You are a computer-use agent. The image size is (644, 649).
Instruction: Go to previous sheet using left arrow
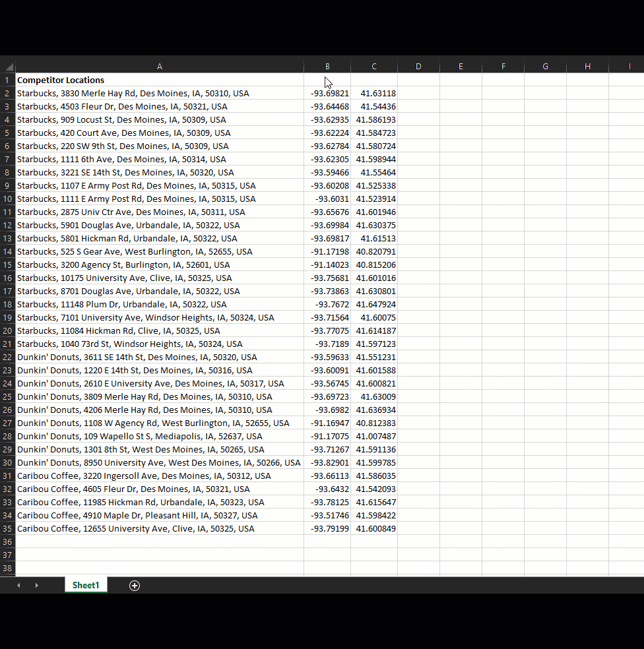pyautogui.click(x=18, y=585)
